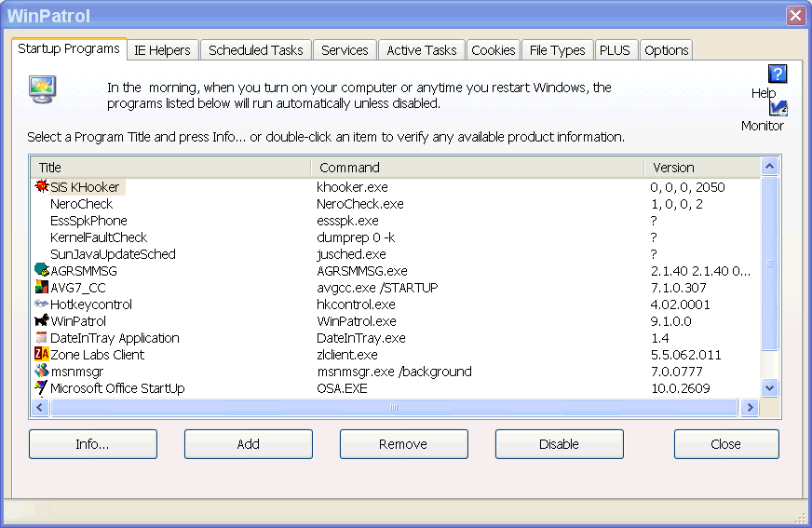Select the SiS KHooker entry
812x528 pixels.
[x=85, y=187]
